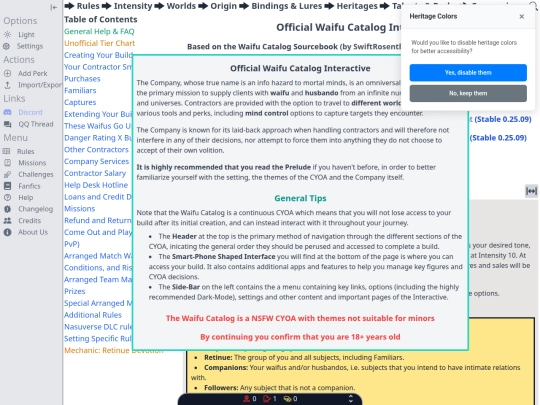The height and width of the screenshot is (405, 540).
Task: Open Refund and Return contents link
Action: pos(98,220)
